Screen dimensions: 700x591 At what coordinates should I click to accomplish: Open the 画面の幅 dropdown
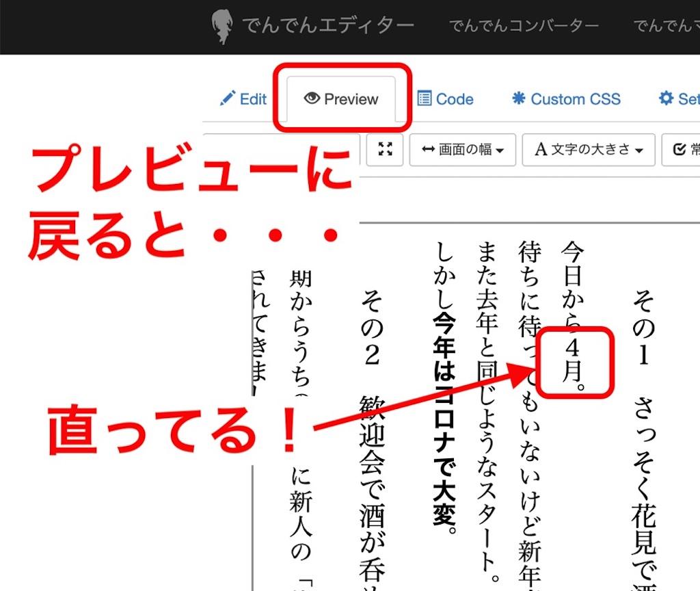click(463, 150)
